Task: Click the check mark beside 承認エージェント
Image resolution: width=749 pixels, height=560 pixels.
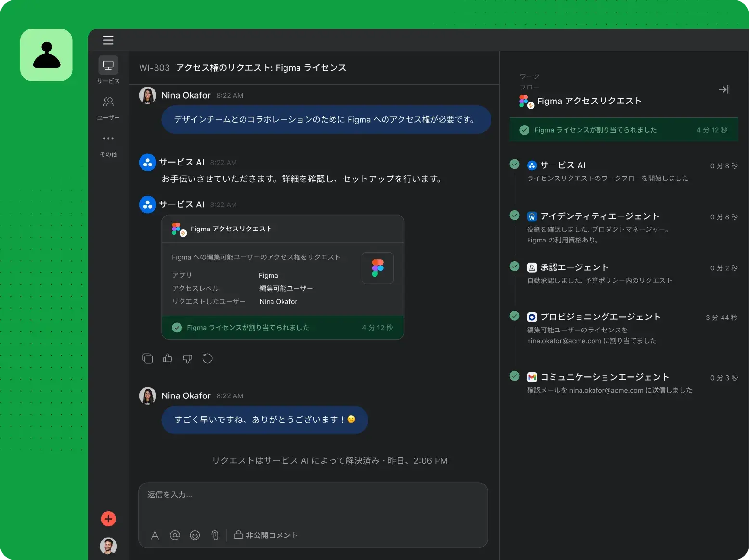Action: pyautogui.click(x=515, y=266)
